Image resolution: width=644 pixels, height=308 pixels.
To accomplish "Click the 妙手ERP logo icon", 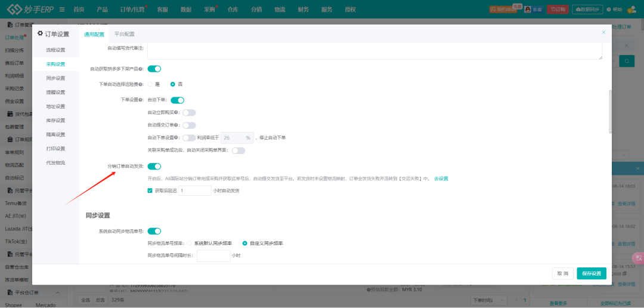I will 14,10.
